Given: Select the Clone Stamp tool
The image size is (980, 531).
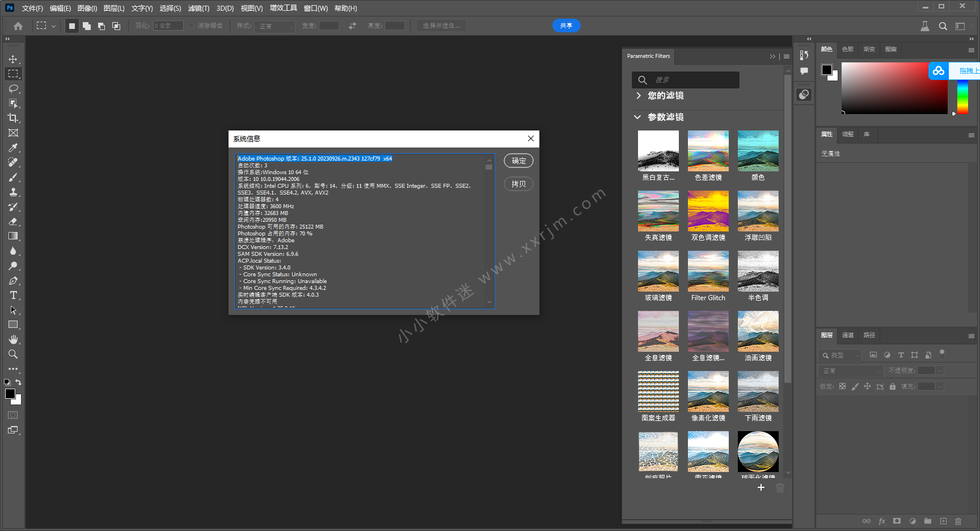Looking at the screenshot, I should point(13,192).
